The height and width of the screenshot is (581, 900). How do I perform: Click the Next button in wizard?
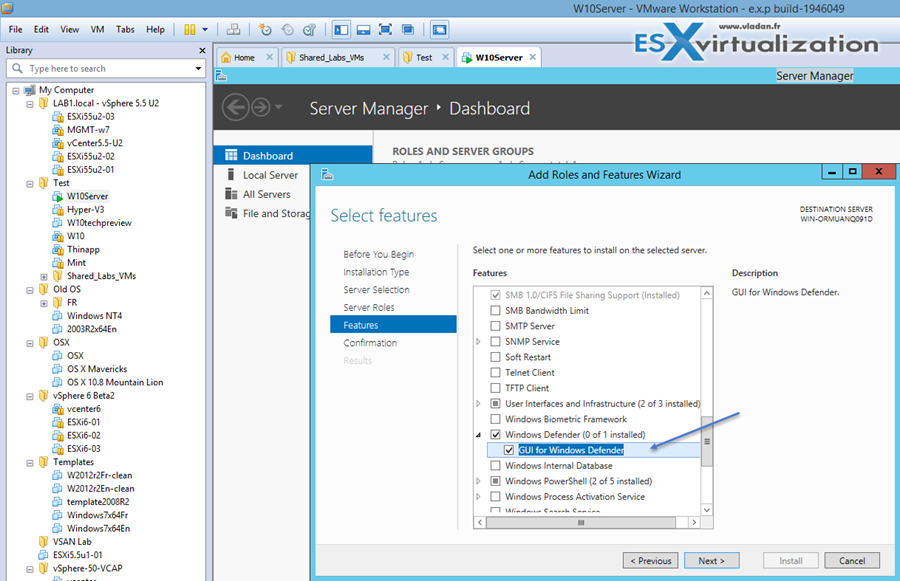[x=711, y=560]
